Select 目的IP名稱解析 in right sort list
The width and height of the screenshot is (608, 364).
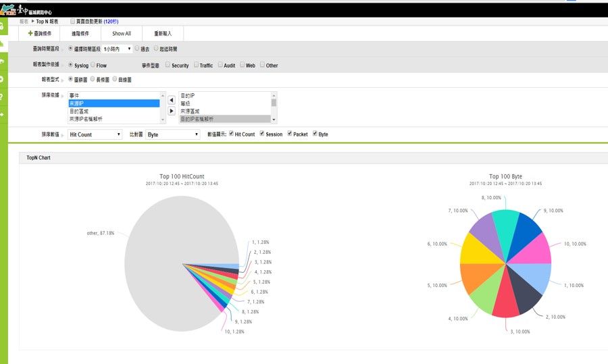tap(225, 119)
